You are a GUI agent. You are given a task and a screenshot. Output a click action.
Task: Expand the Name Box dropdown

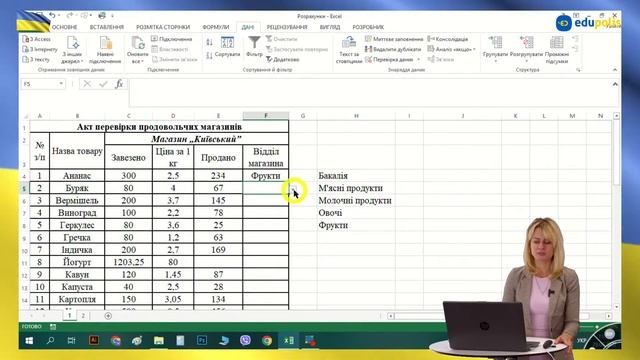click(x=61, y=84)
